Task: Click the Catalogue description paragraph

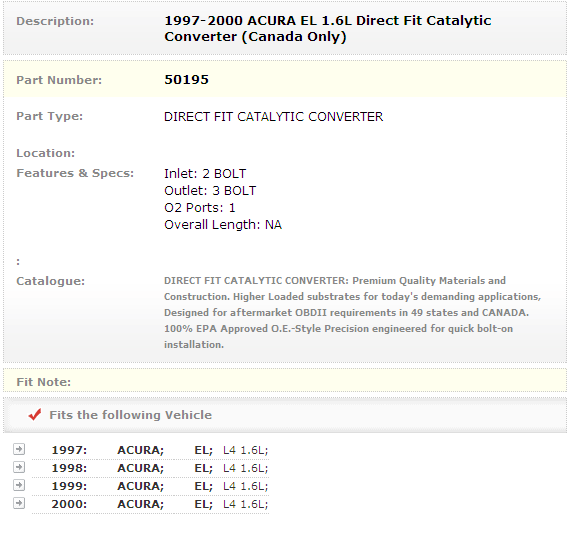Action: (352, 313)
